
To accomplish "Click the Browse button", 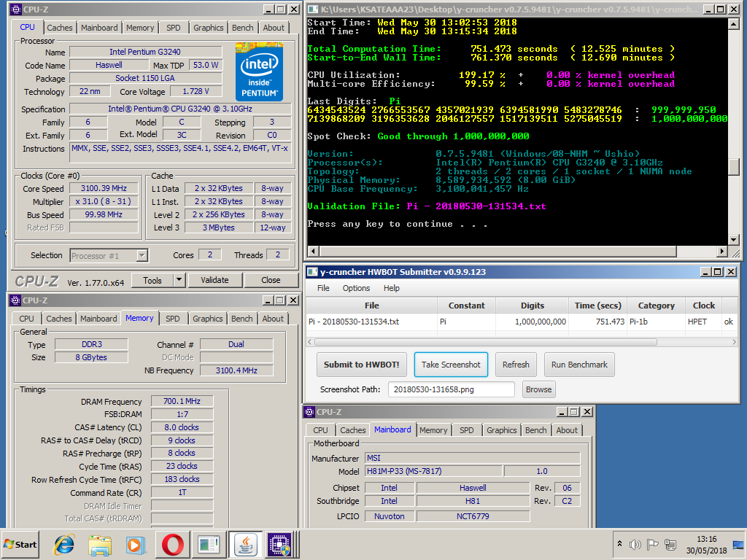I will pyautogui.click(x=539, y=389).
